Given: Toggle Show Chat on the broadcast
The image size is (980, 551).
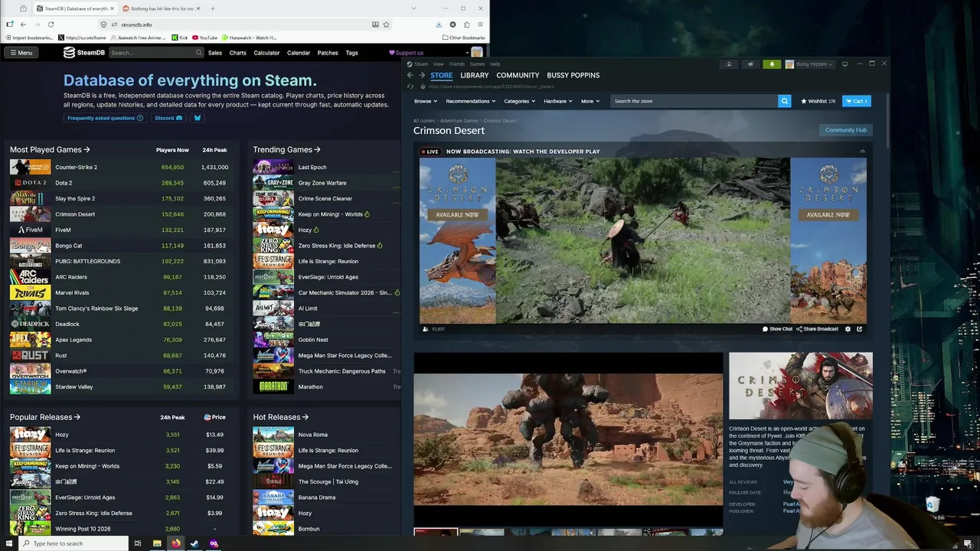Looking at the screenshot, I should pyautogui.click(x=777, y=329).
